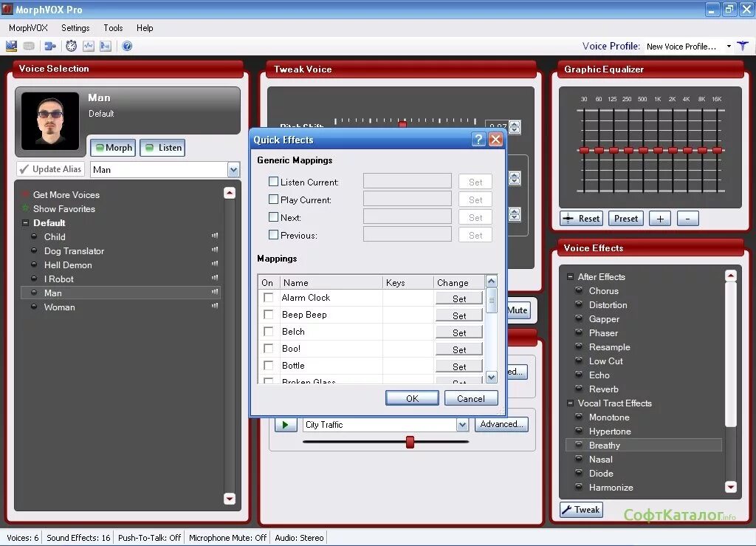Viewport: 756px width, 546px height.
Task: Open the blue help question mark icon
Action: point(127,47)
